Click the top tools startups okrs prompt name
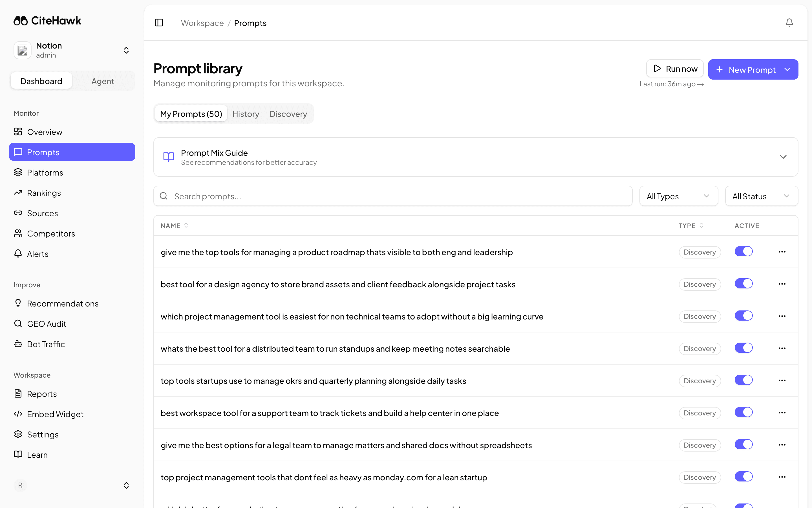This screenshot has height=508, width=812. pos(314,381)
